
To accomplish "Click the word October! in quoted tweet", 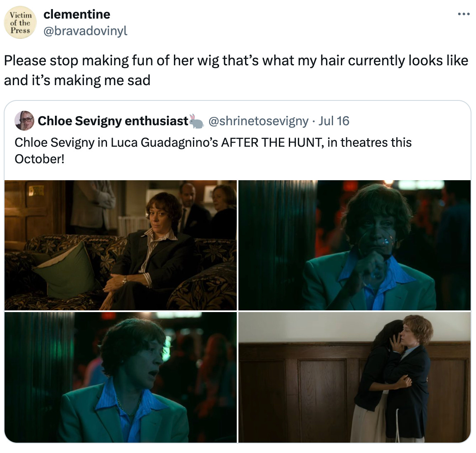I will pos(40,159).
